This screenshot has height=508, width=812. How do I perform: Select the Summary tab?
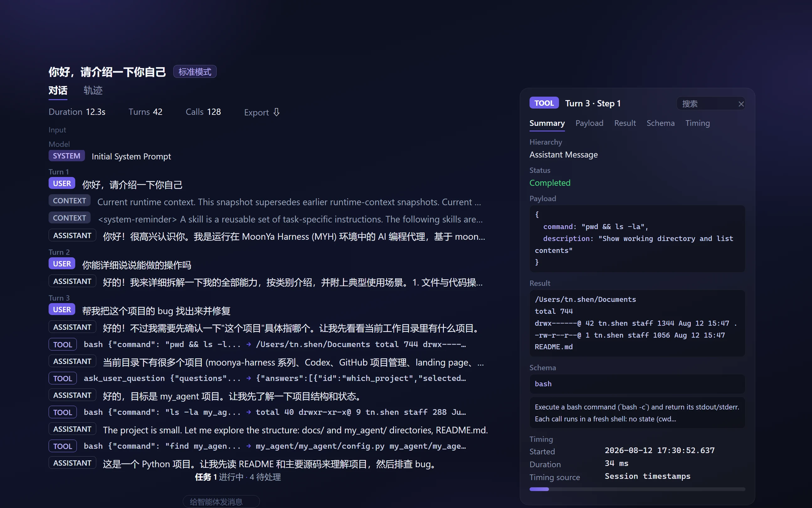point(547,123)
